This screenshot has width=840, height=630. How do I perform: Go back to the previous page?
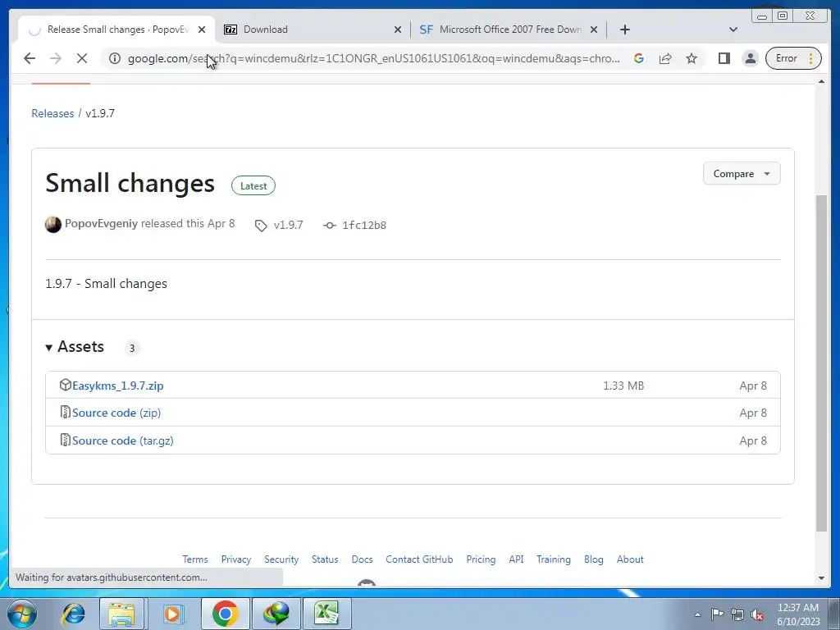click(x=30, y=58)
